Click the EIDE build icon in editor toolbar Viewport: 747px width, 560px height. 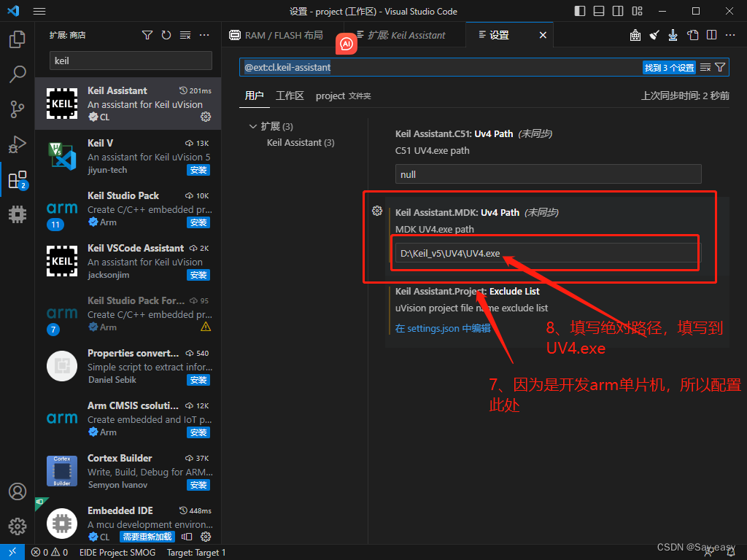(x=635, y=35)
